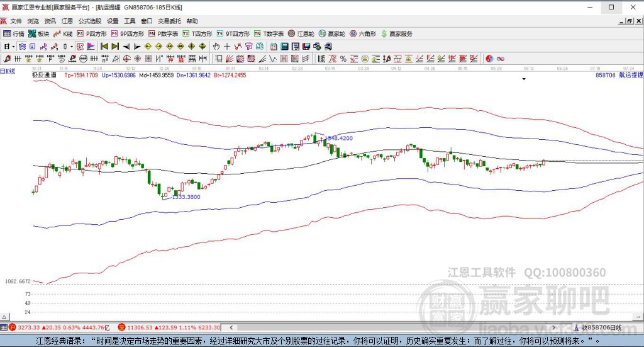Screen dimensions: 644x347
Task: Open 赢家服务 with the dollar icon
Action: coord(396,34)
